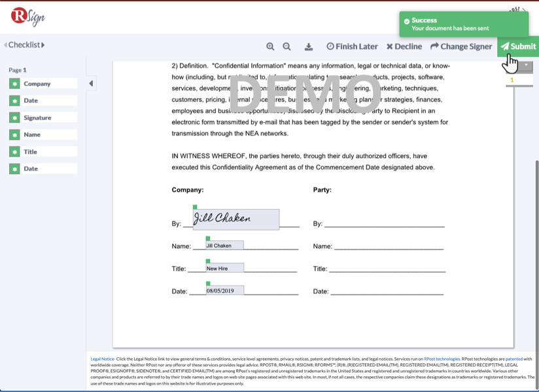Click green asterisk icon beside Name

pyautogui.click(x=14, y=135)
